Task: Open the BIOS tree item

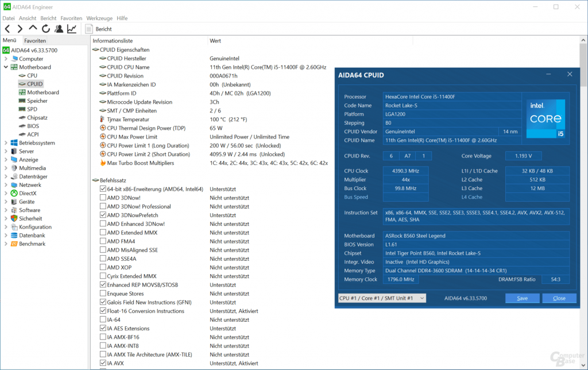Action: (x=33, y=126)
